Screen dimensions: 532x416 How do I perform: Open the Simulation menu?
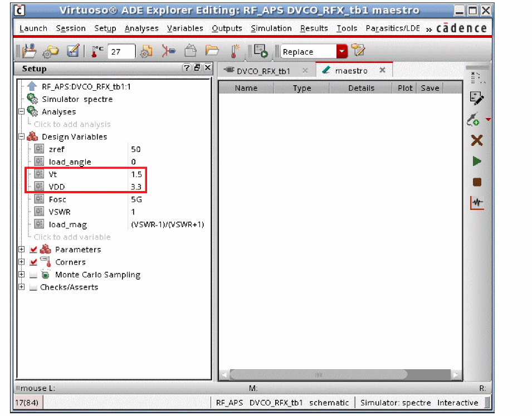coord(271,28)
